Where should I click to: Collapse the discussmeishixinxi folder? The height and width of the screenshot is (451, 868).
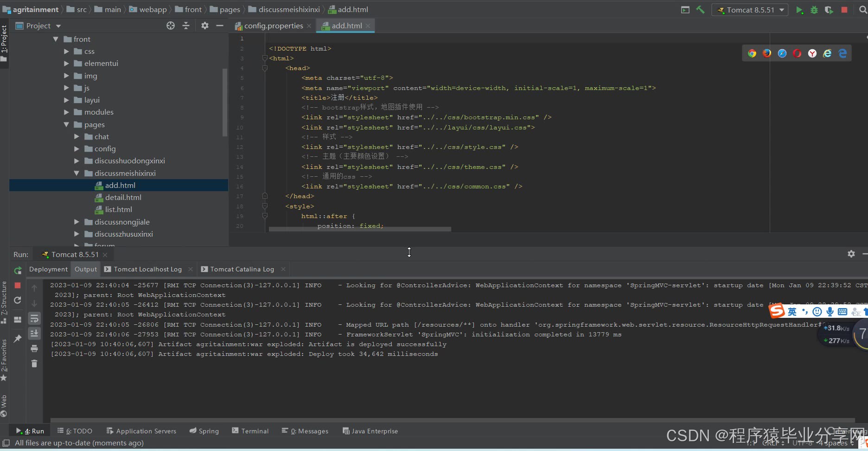(x=77, y=174)
